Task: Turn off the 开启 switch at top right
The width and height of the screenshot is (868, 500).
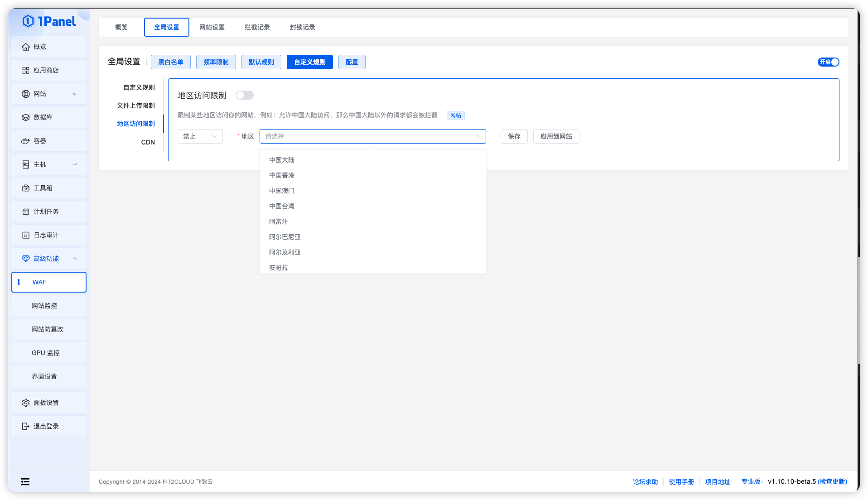Action: coord(829,62)
